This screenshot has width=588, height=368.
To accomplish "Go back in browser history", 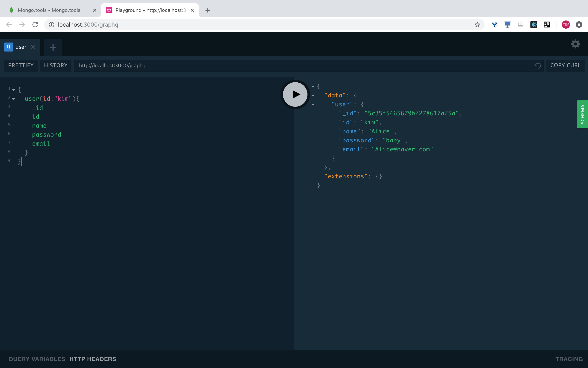I will [9, 25].
